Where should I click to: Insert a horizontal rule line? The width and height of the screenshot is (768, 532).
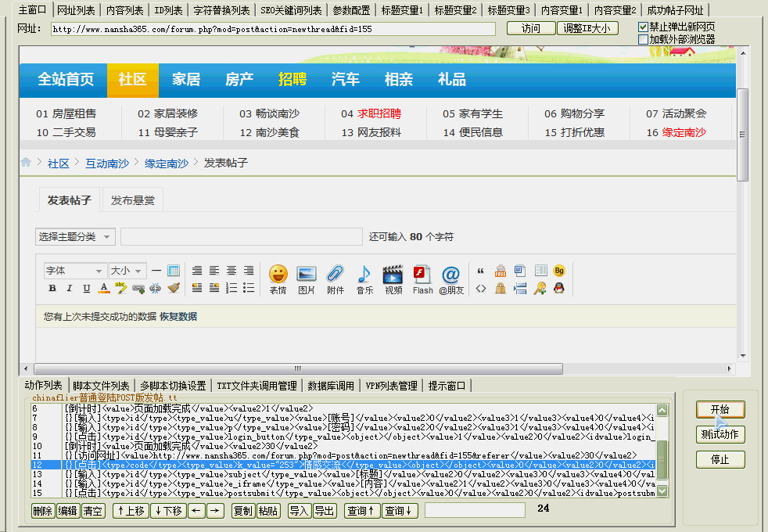(156, 271)
